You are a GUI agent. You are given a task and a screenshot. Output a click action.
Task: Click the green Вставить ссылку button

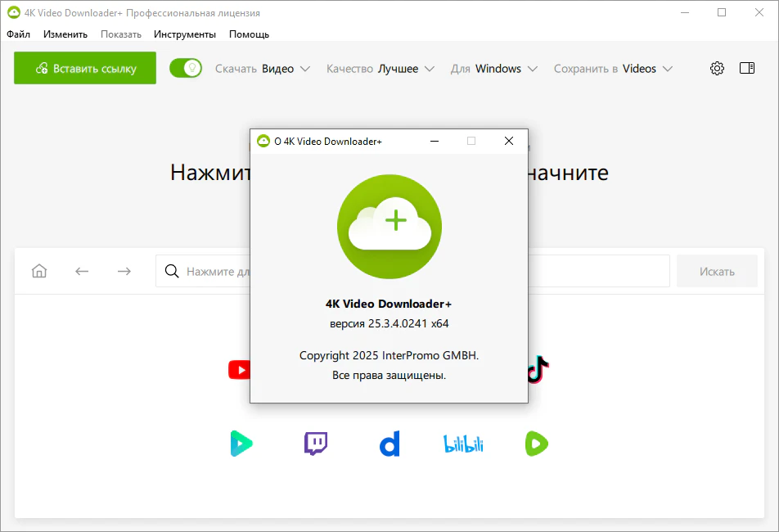[x=85, y=68]
